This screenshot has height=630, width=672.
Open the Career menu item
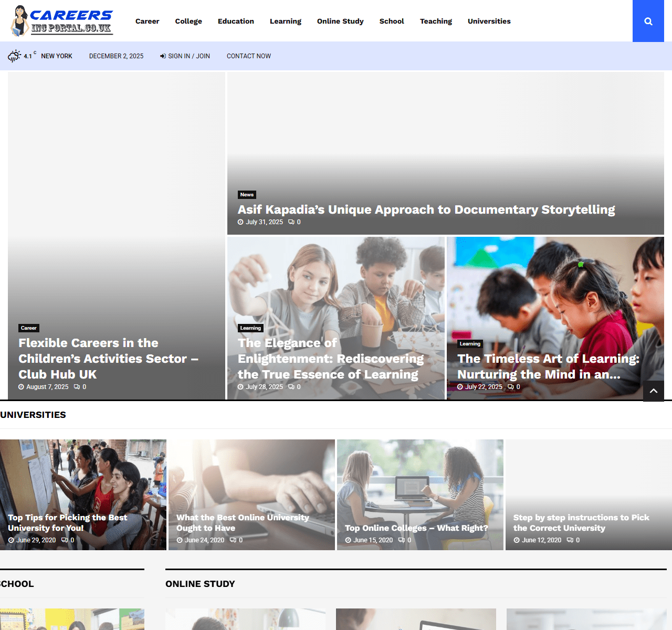(x=147, y=21)
